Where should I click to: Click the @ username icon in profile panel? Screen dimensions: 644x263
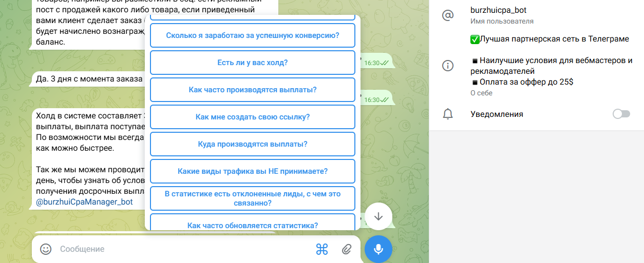pos(448,15)
